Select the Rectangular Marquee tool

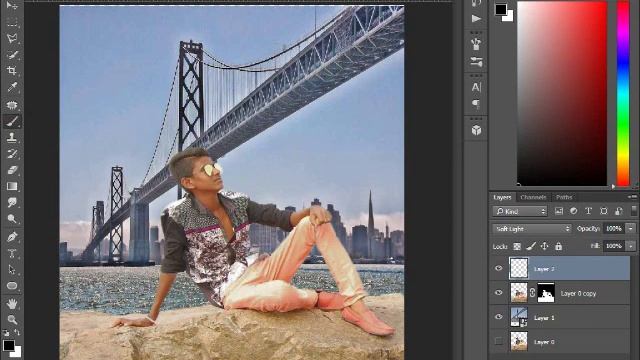click(12, 22)
